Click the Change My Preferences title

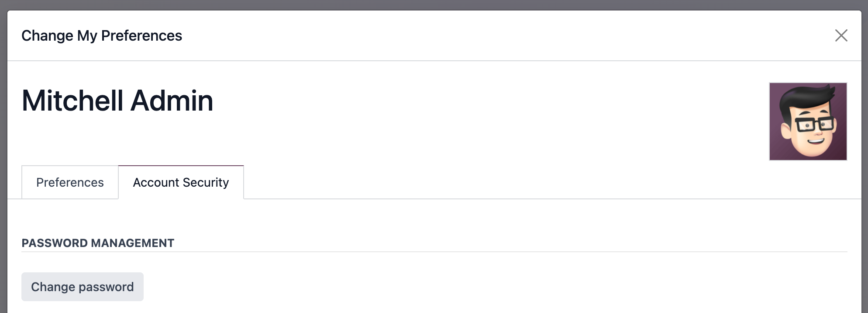pos(102,35)
